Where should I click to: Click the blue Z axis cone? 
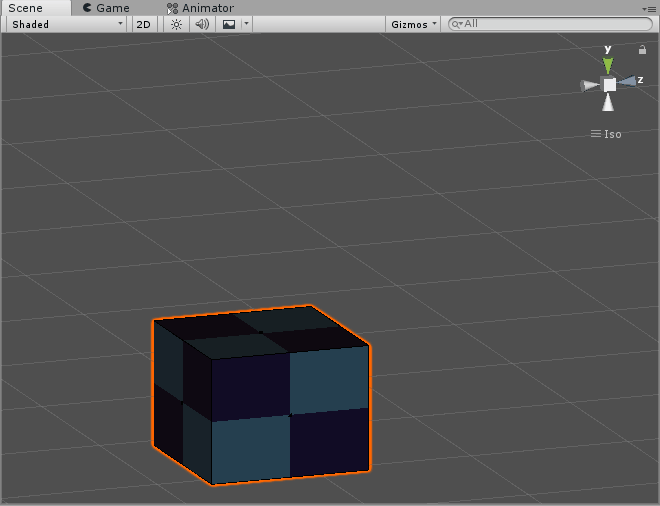[627, 81]
